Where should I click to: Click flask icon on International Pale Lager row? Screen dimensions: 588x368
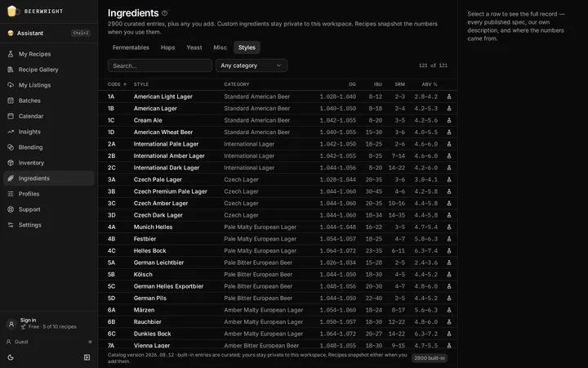(449, 144)
